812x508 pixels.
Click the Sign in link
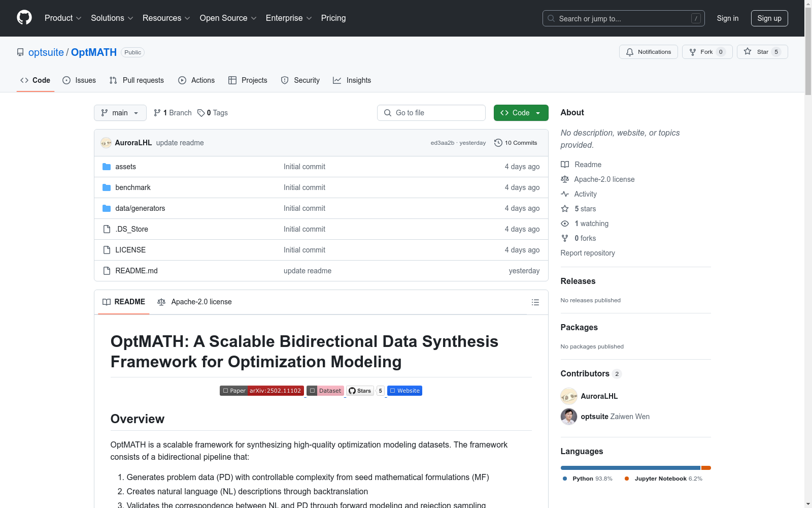click(728, 18)
